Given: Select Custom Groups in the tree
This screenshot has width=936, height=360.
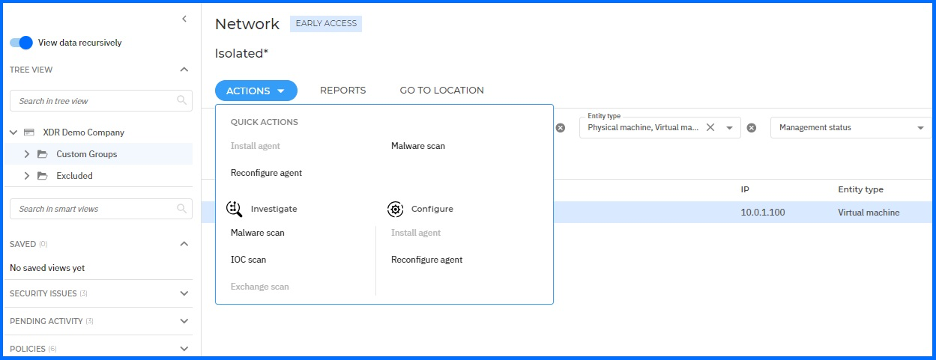Looking at the screenshot, I should pos(87,154).
